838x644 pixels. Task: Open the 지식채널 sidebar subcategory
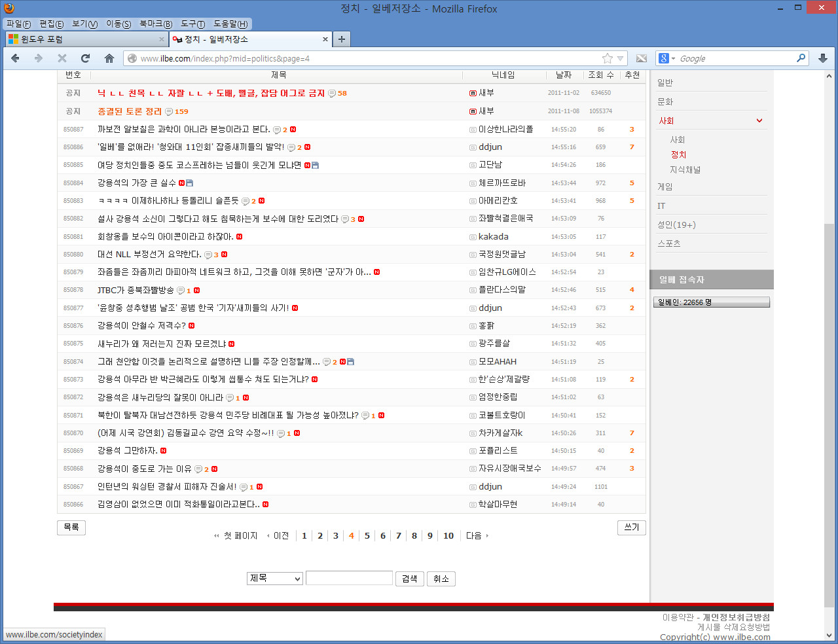685,170
